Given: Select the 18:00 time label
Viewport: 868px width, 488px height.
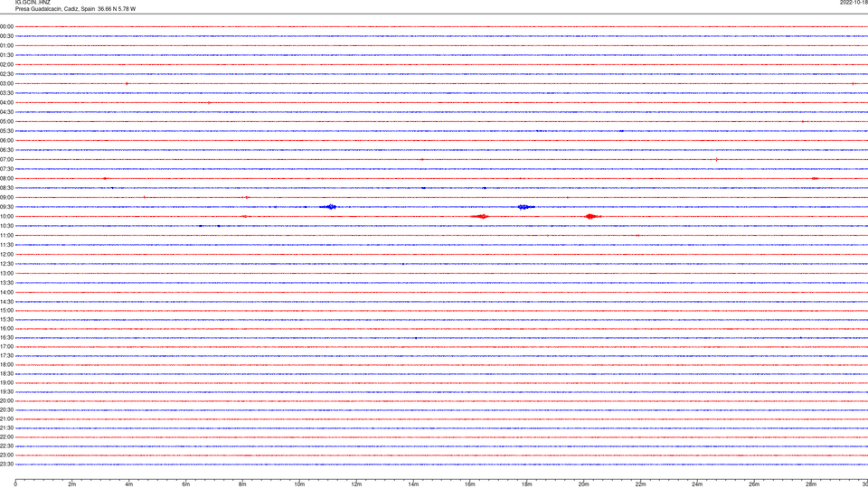Looking at the screenshot, I should [x=6, y=364].
